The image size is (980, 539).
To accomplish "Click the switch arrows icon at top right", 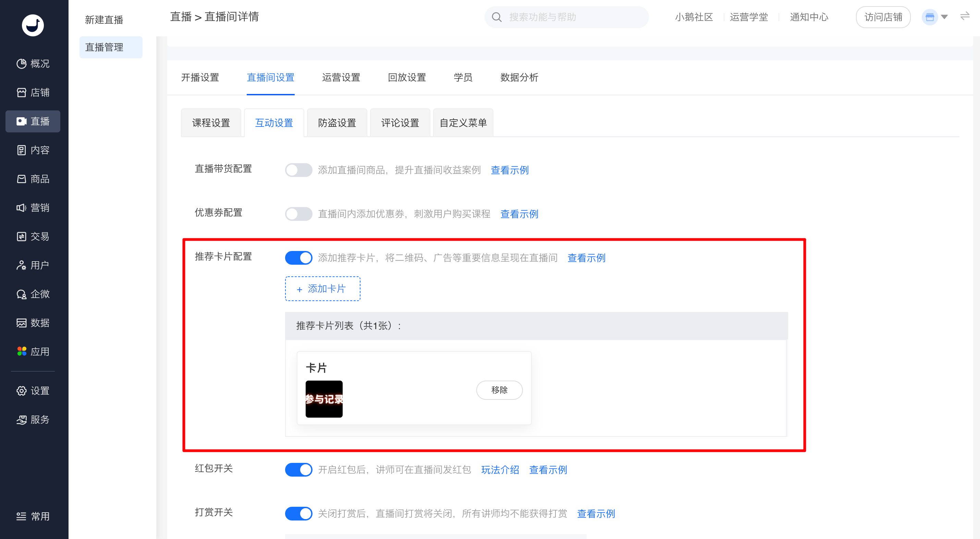I will coord(965,16).
